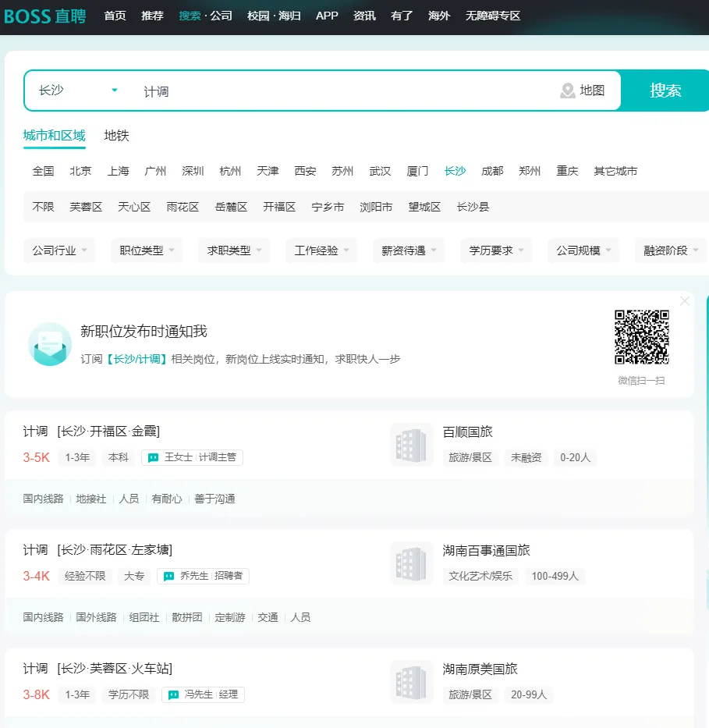Open the 计调 [长沙·雨花区·左家塘] job
Viewport: 709px width, 728px height.
[97, 550]
